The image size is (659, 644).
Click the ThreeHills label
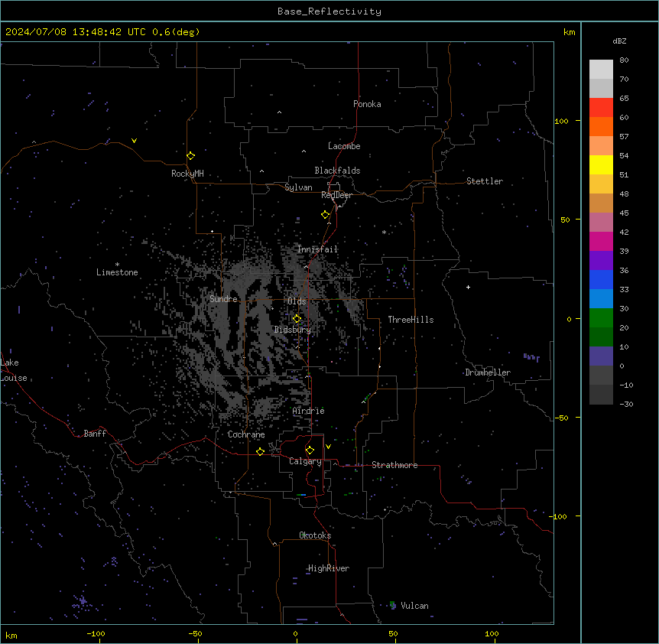tap(411, 320)
